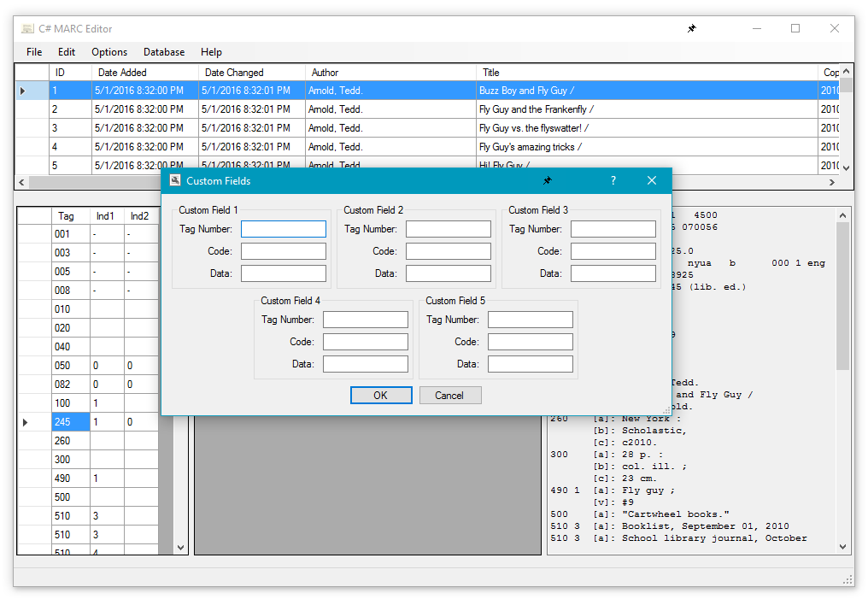Viewport: 868px width, 599px height.
Task: Click the Custom Fields dialog title icon
Action: tap(175, 181)
